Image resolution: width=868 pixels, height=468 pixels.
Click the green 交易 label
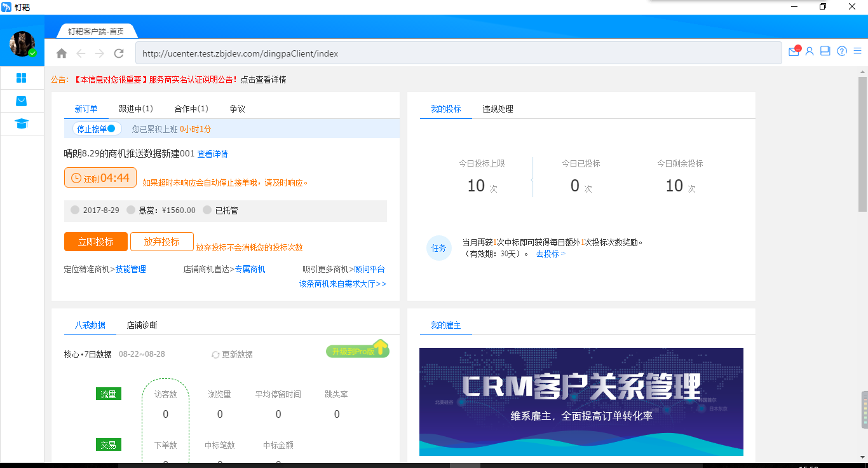tap(109, 444)
